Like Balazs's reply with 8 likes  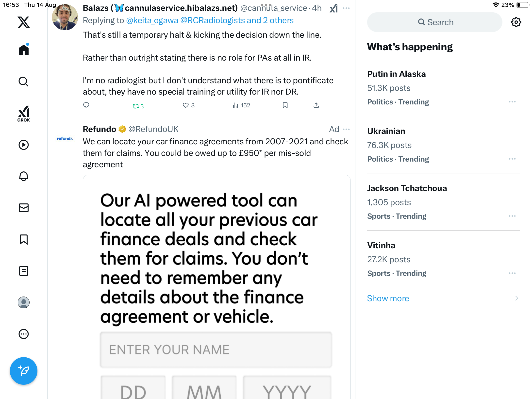186,105
